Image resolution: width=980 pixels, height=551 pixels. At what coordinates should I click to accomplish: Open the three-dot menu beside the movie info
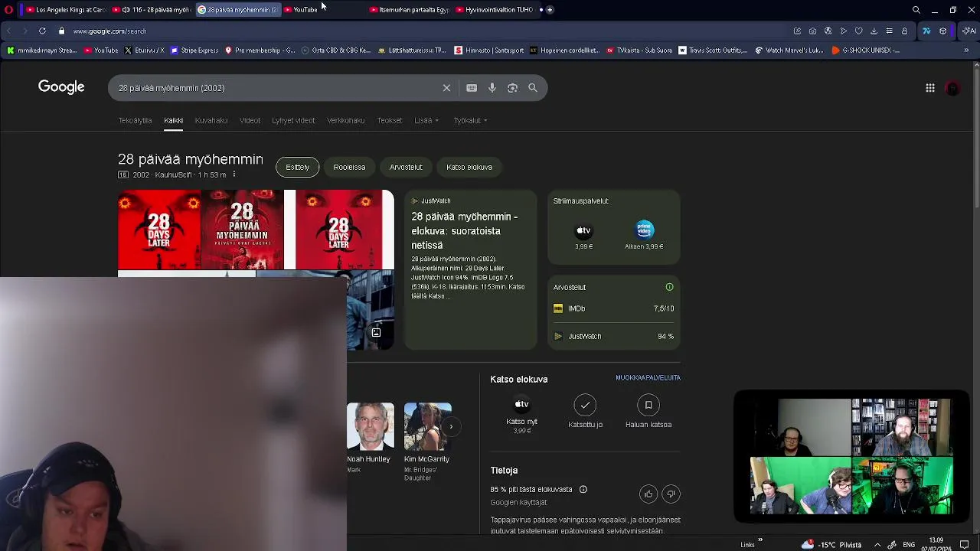(234, 174)
